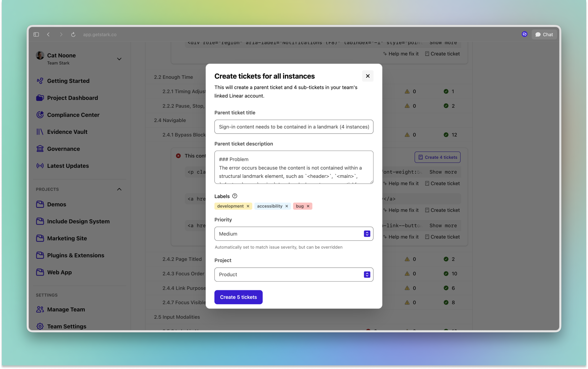This screenshot has width=588, height=369.
Task: Open Team Settings
Action: 67,326
